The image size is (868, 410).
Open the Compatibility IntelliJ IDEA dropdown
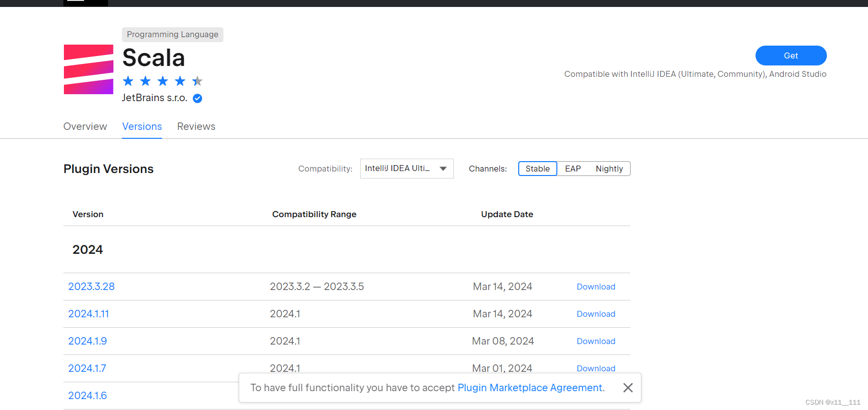(407, 169)
